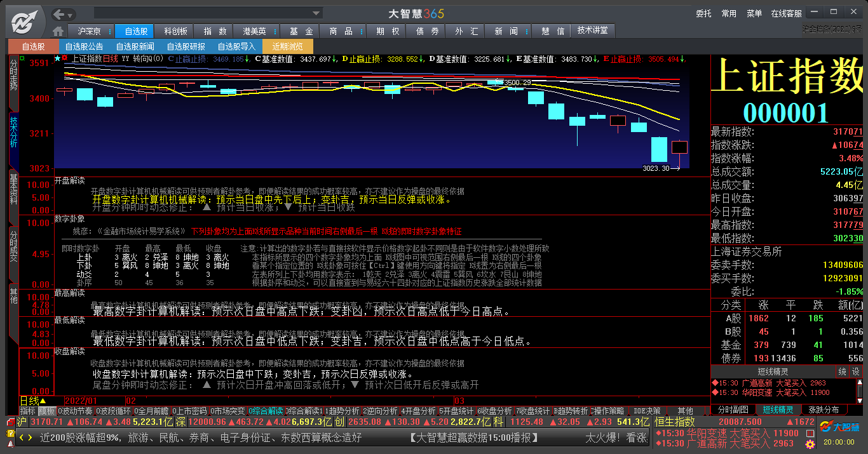Click the small window icon left of 沪 index

(x=10, y=422)
